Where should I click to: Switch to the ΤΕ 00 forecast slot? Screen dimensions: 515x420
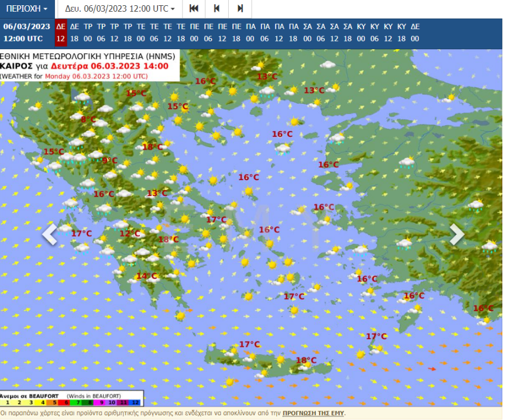[x=141, y=33]
